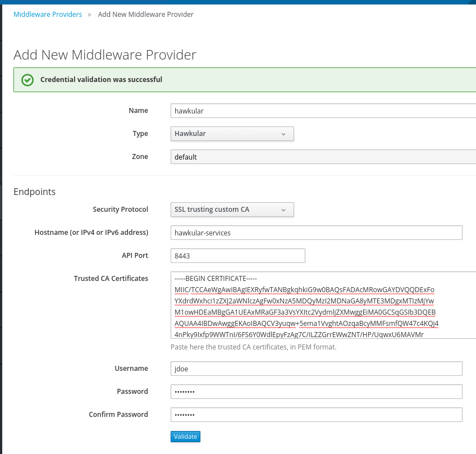
Task: Click the Type dropdown chevron arrow
Action: pos(283,134)
